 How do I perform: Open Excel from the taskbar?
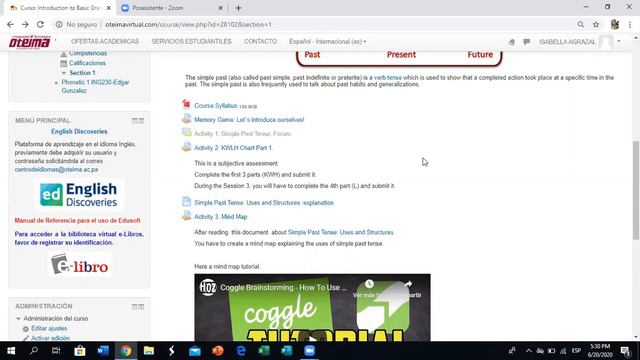(264, 351)
